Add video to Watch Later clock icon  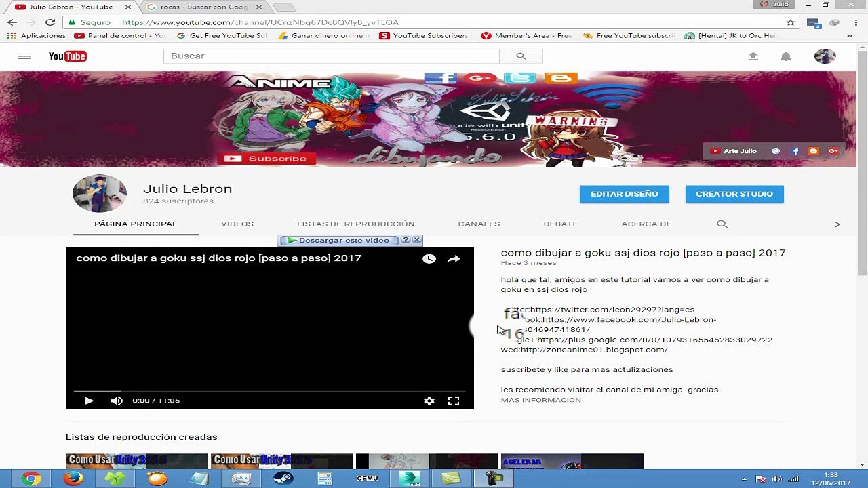pyautogui.click(x=429, y=258)
